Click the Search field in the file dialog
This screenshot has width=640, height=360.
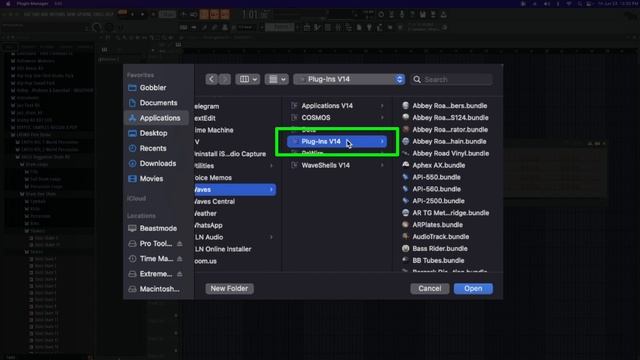click(452, 79)
